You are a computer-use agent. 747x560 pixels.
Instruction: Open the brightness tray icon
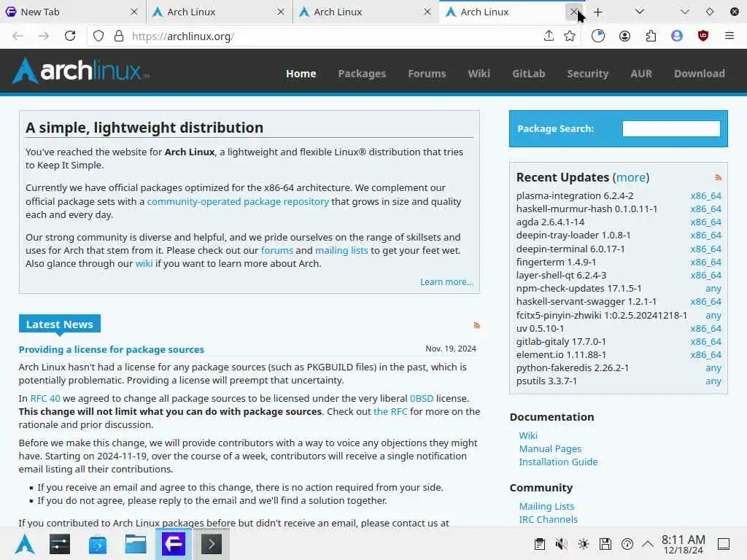click(584, 544)
